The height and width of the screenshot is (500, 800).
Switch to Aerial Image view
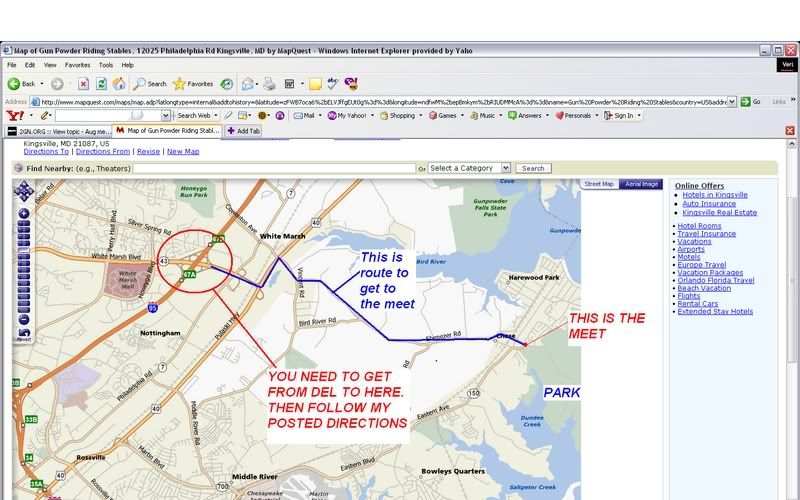[640, 184]
